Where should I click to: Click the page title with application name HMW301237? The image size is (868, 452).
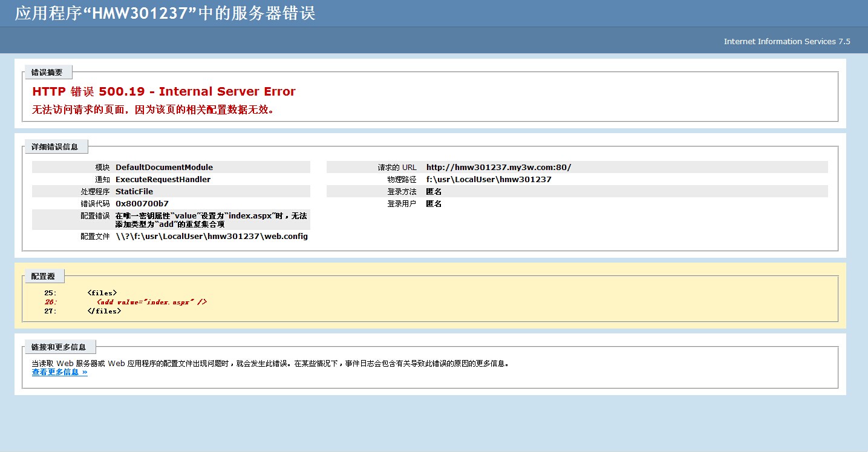[x=165, y=13]
